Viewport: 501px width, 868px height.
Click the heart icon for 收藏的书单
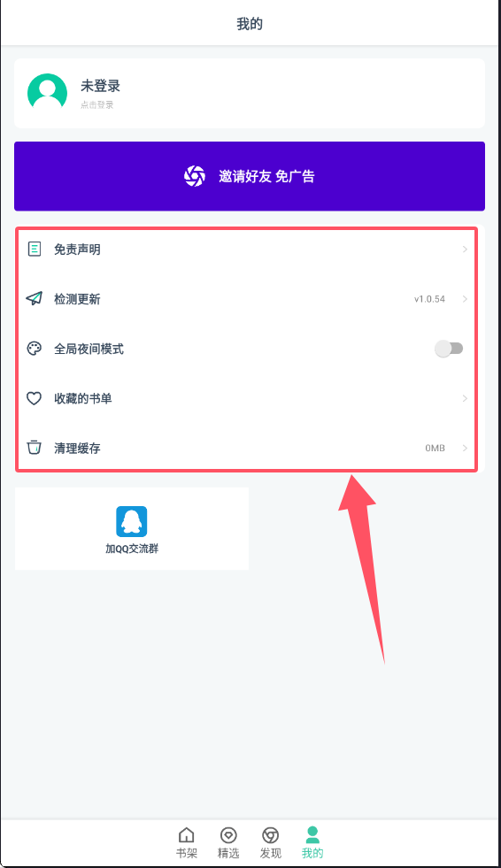pos(35,398)
